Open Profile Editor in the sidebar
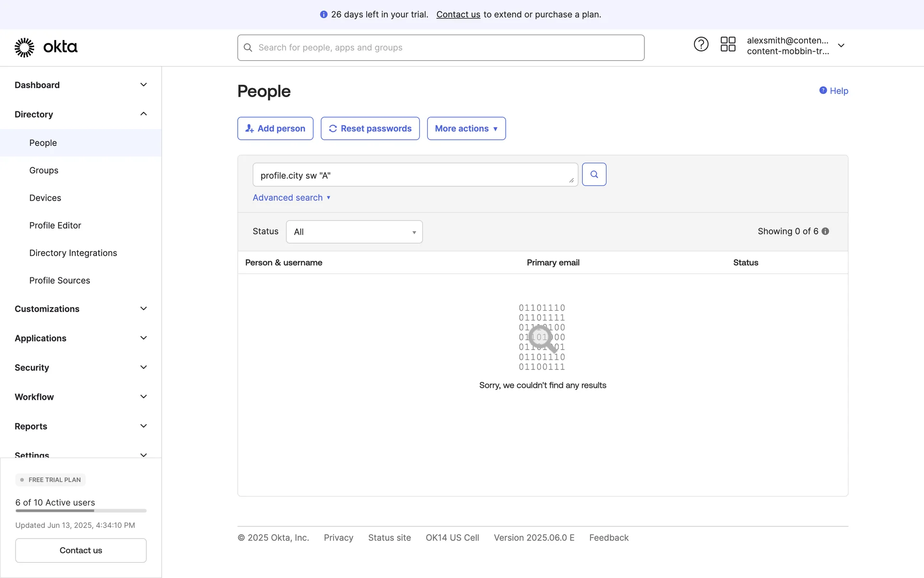 (55, 225)
